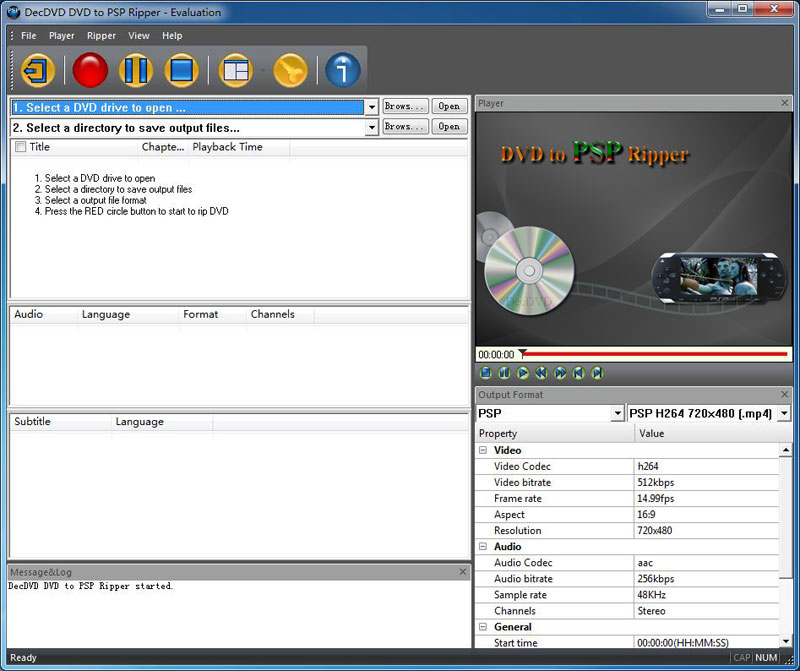The height and width of the screenshot is (671, 800).
Task: Click the property list scroll-down arrow
Action: pyautogui.click(x=785, y=641)
